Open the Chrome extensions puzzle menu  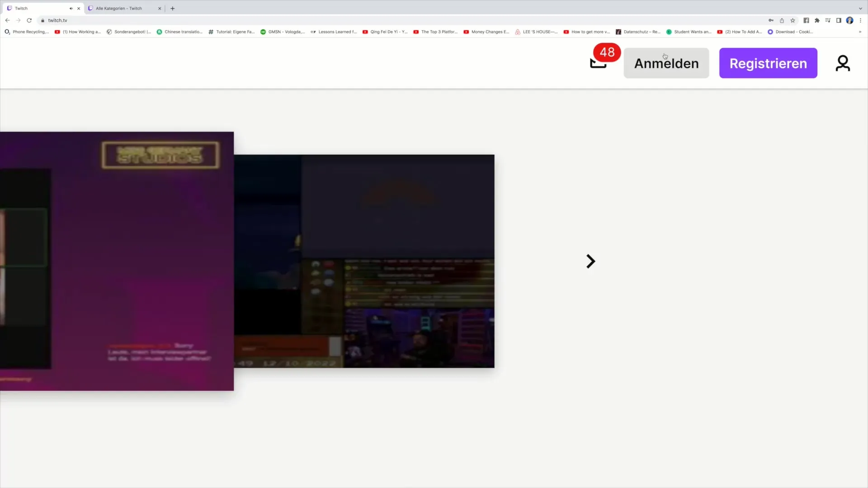coord(817,20)
